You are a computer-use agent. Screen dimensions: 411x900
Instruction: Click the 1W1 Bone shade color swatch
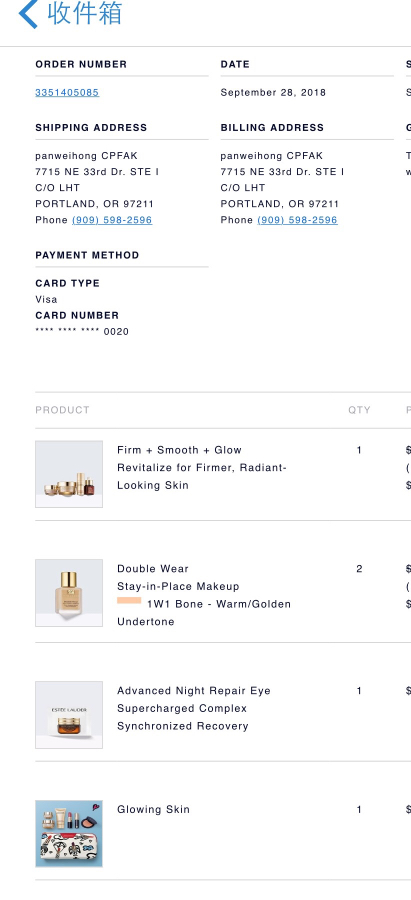tap(129, 600)
